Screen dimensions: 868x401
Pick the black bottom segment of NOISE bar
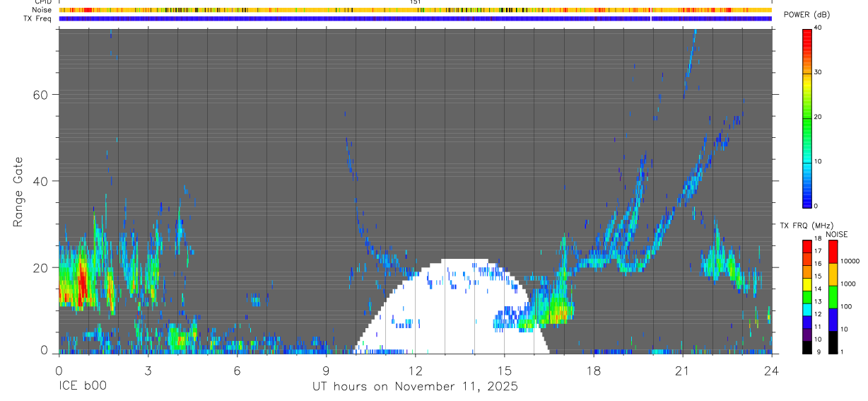pyautogui.click(x=832, y=342)
